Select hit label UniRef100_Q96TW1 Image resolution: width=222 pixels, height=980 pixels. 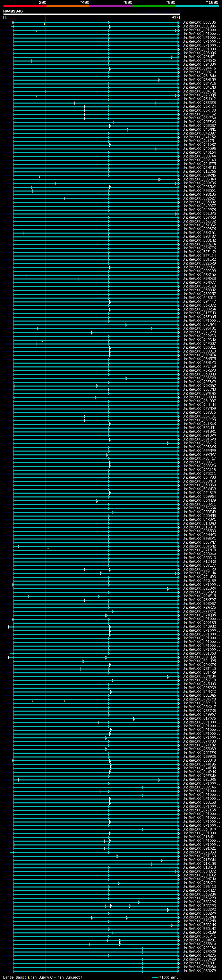coord(199,328)
